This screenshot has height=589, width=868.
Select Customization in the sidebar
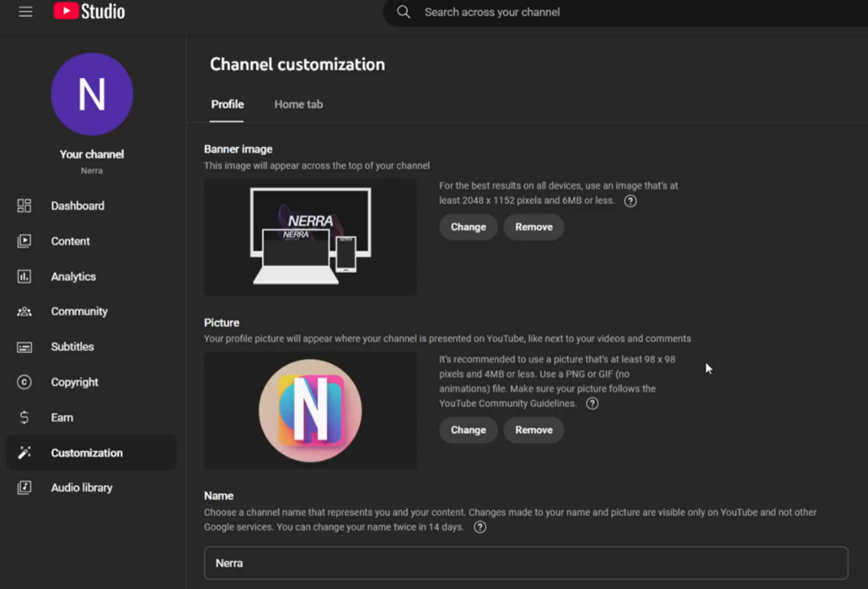point(92,453)
